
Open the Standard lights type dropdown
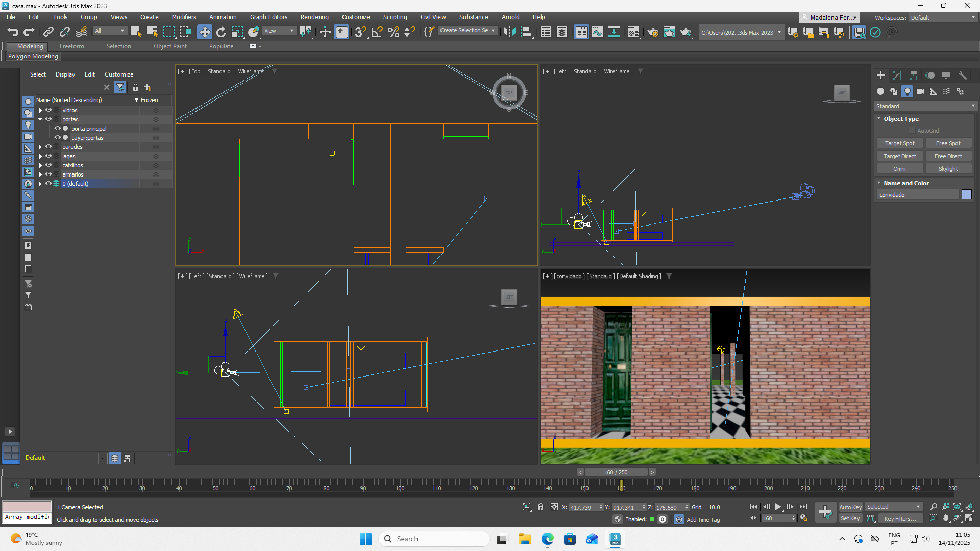[925, 106]
